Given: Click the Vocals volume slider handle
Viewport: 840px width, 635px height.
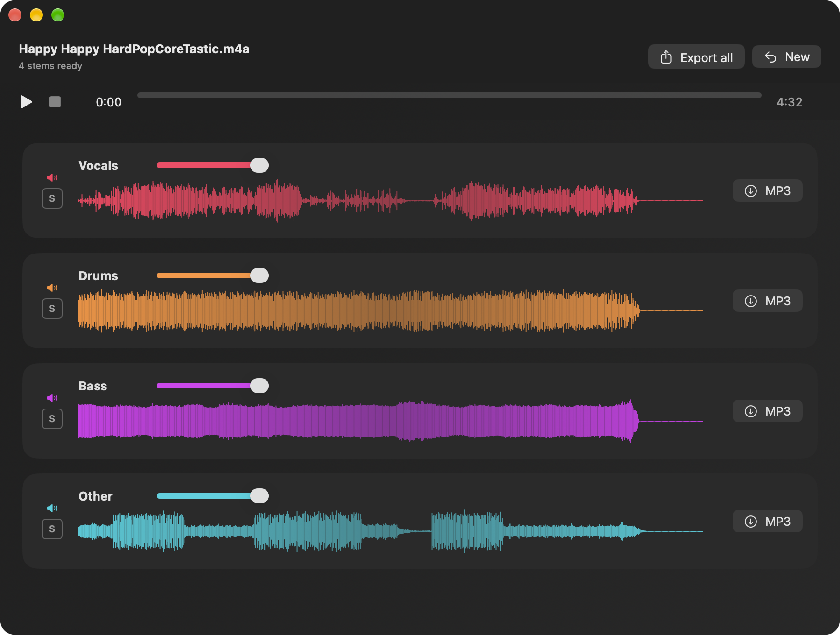Looking at the screenshot, I should click(259, 165).
